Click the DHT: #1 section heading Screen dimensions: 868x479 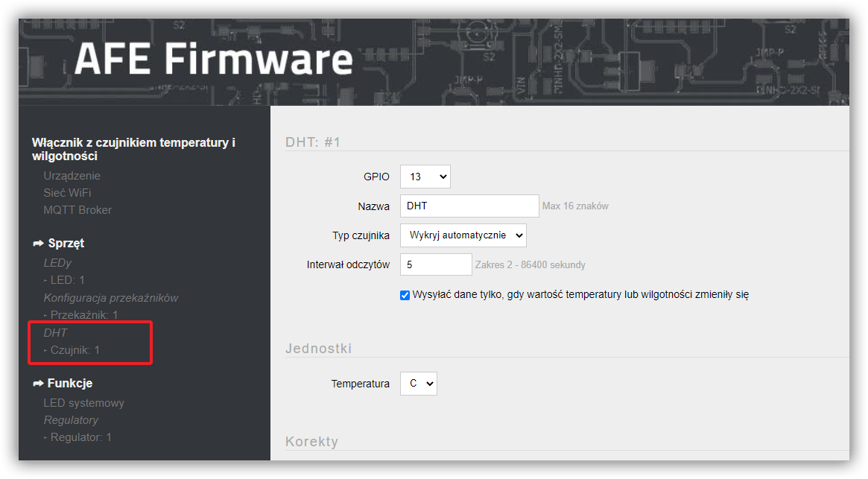point(313,142)
